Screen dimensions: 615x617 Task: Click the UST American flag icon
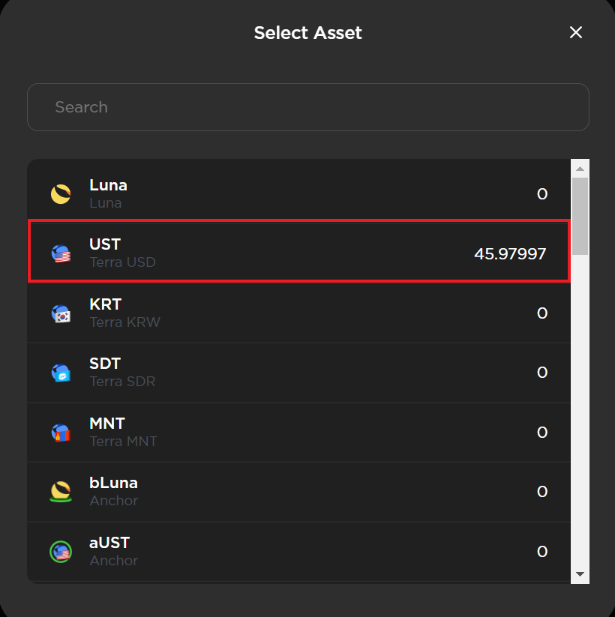coord(61,253)
